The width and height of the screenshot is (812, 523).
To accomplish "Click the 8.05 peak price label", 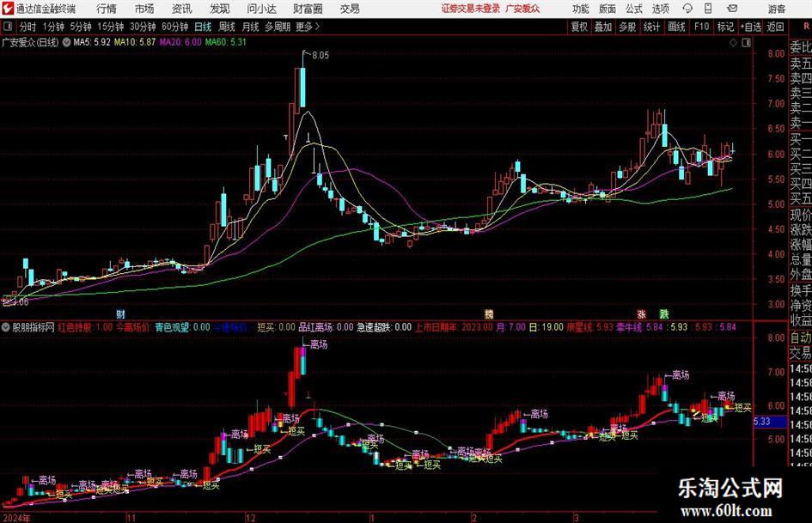I will click(x=320, y=55).
